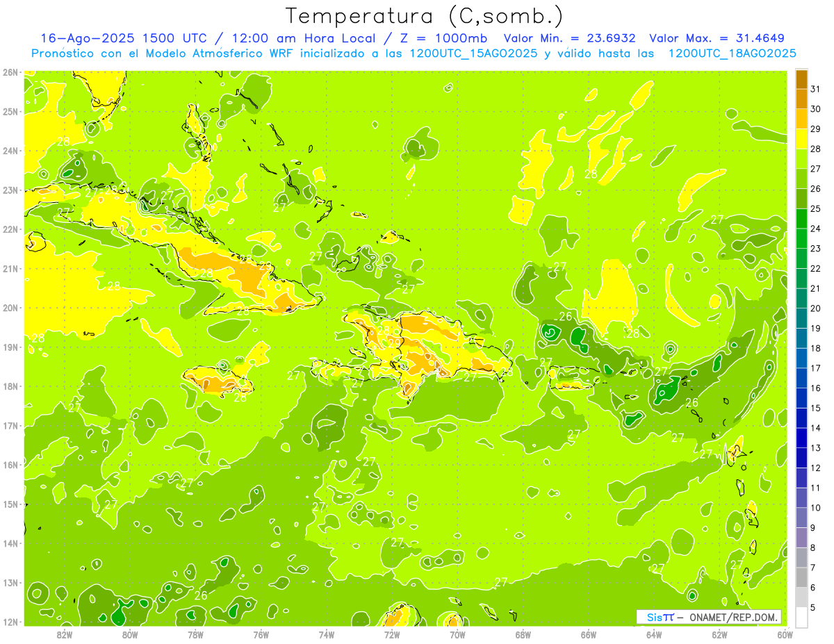Click the 66W longitude label
The image size is (834, 644).
click(x=589, y=634)
